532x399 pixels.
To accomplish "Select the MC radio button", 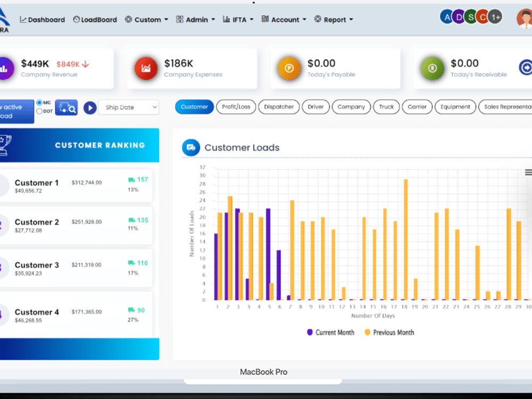I will pos(39,103).
